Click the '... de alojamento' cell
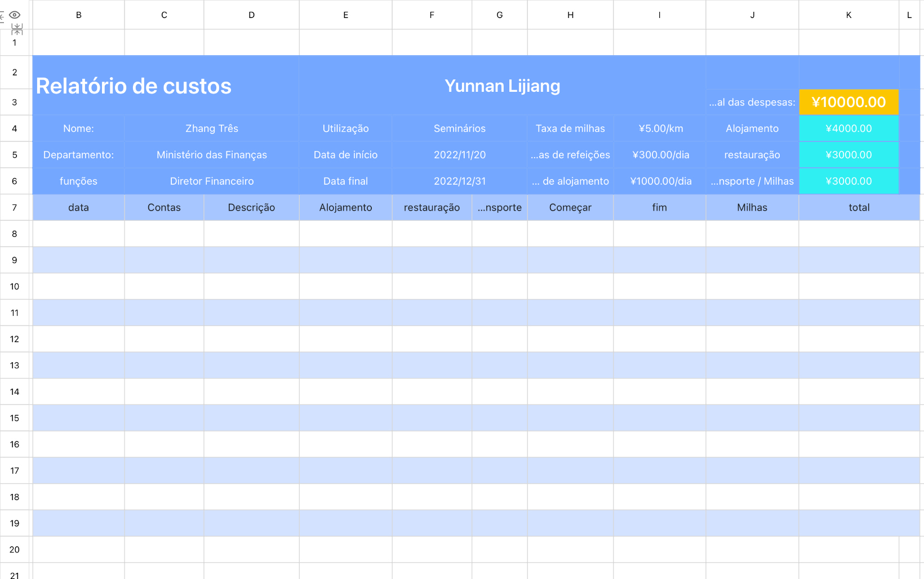The image size is (924, 579). click(x=570, y=181)
